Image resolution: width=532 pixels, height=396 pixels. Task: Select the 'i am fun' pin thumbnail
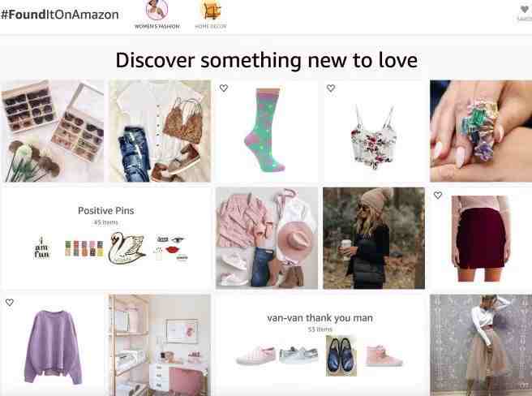(41, 248)
